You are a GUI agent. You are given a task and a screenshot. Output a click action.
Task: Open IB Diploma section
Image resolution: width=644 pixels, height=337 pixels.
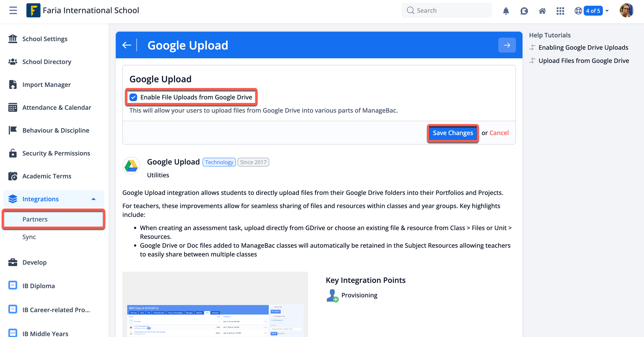coord(39,286)
